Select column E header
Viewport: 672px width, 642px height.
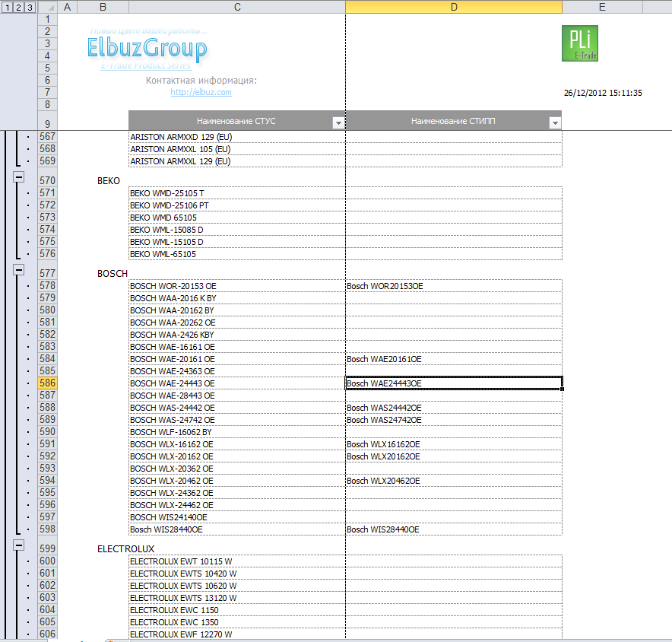602,7
